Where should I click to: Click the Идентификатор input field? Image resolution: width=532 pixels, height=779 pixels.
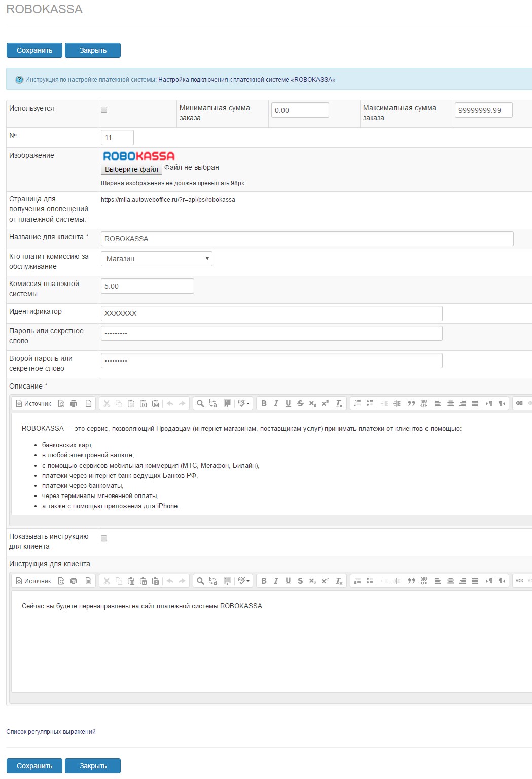271,313
